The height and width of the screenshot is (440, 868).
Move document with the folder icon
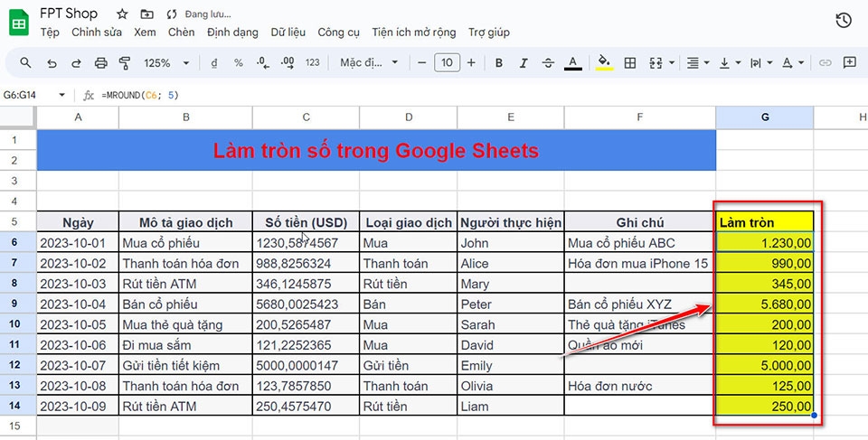(146, 14)
